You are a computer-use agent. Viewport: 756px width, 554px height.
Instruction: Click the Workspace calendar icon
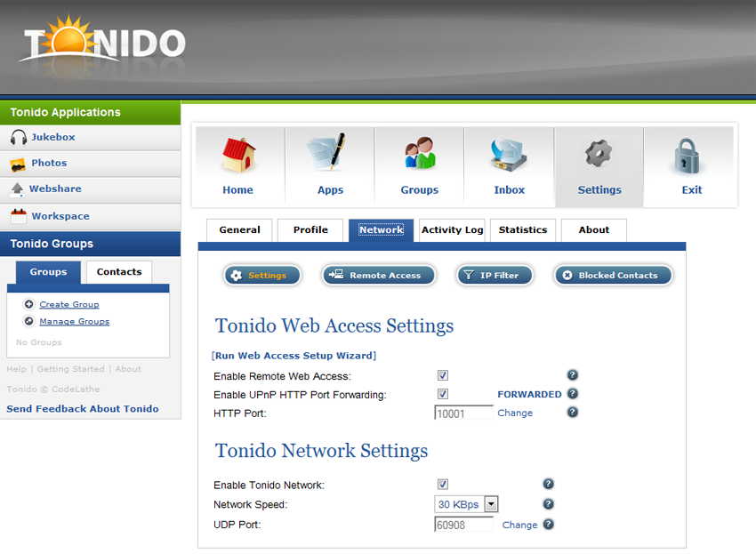(x=19, y=216)
